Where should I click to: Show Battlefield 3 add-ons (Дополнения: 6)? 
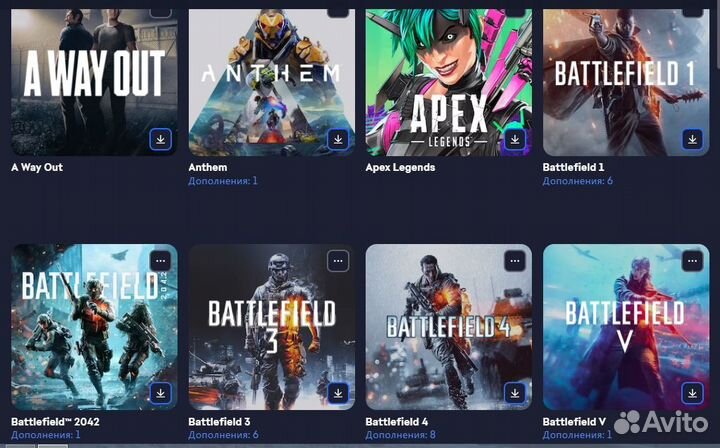coord(224,435)
